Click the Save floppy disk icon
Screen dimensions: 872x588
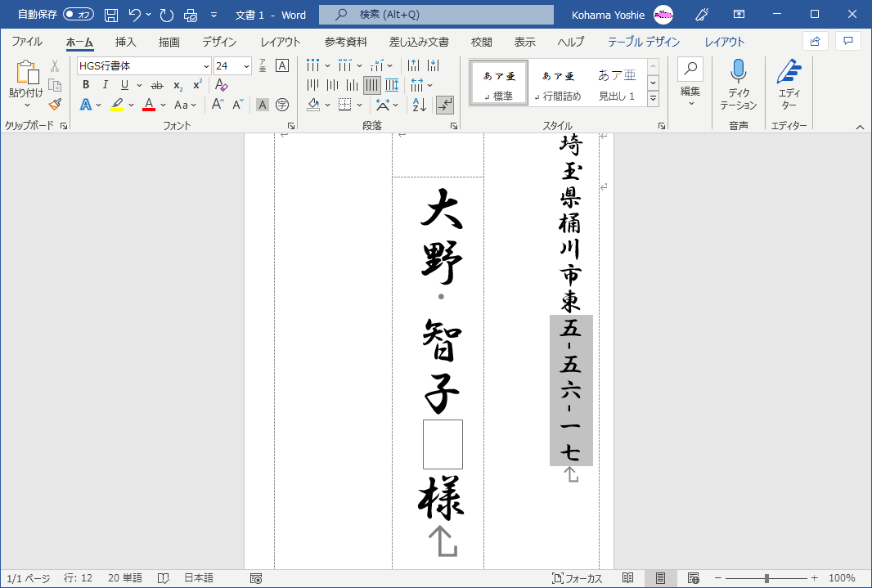pyautogui.click(x=111, y=15)
